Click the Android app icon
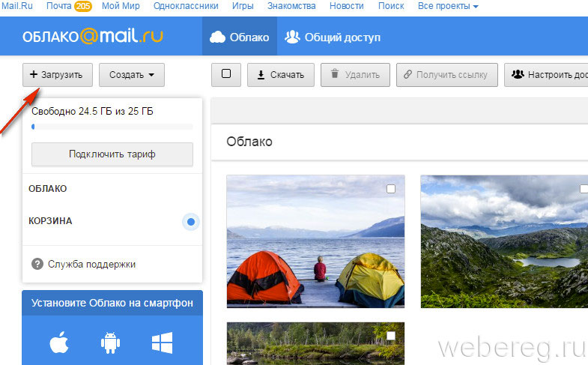Viewport: 588px width, 365px height. (x=110, y=343)
